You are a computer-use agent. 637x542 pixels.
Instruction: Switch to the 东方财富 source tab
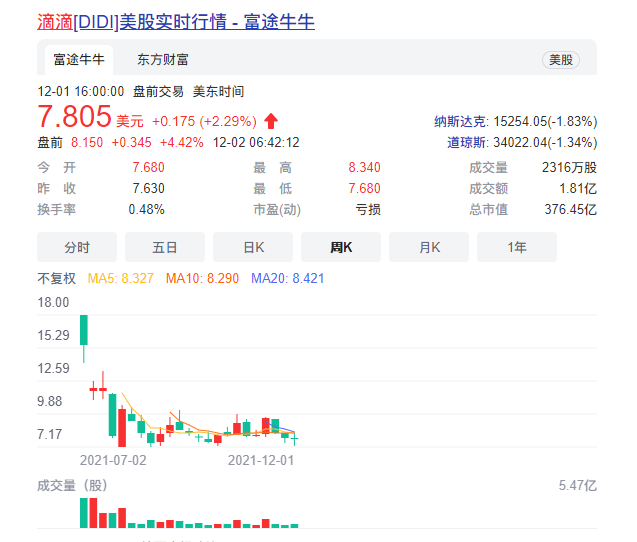tap(162, 60)
